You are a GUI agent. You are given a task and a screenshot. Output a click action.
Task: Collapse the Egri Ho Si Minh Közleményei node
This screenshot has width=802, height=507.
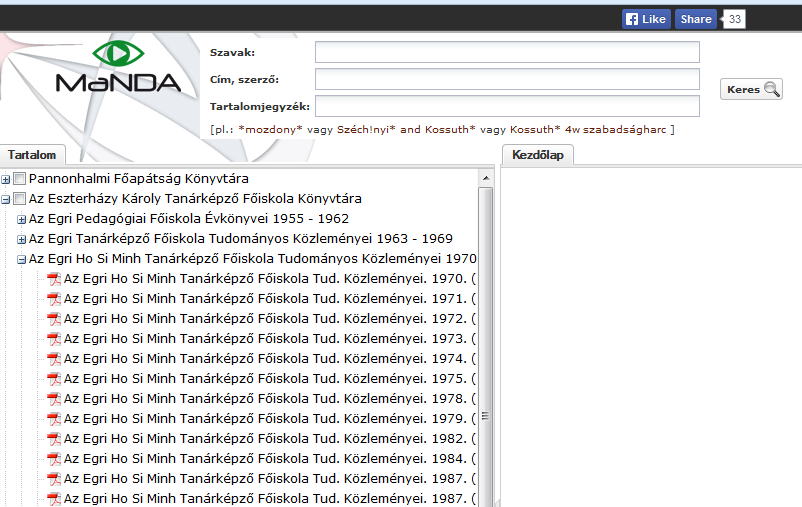point(21,259)
